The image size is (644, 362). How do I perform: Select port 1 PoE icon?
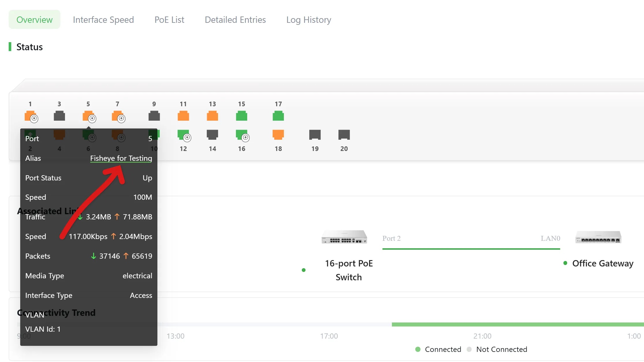pyautogui.click(x=31, y=116)
